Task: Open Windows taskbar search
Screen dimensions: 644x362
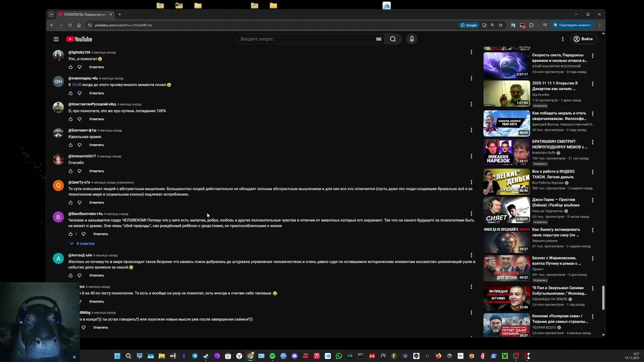Action: coord(128,356)
